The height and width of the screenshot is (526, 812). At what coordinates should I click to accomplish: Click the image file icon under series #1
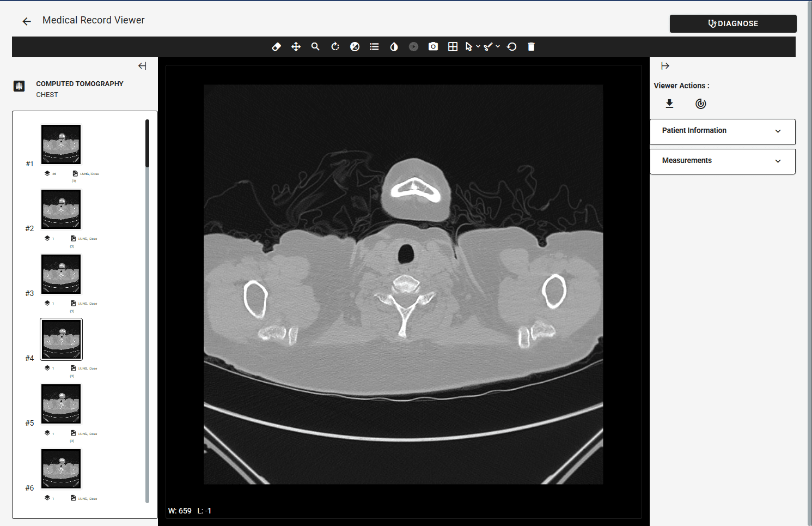(x=75, y=173)
